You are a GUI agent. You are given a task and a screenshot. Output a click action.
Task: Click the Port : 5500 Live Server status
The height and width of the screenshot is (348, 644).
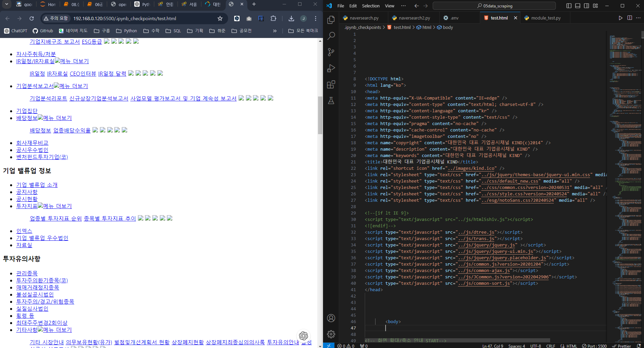click(x=594, y=346)
